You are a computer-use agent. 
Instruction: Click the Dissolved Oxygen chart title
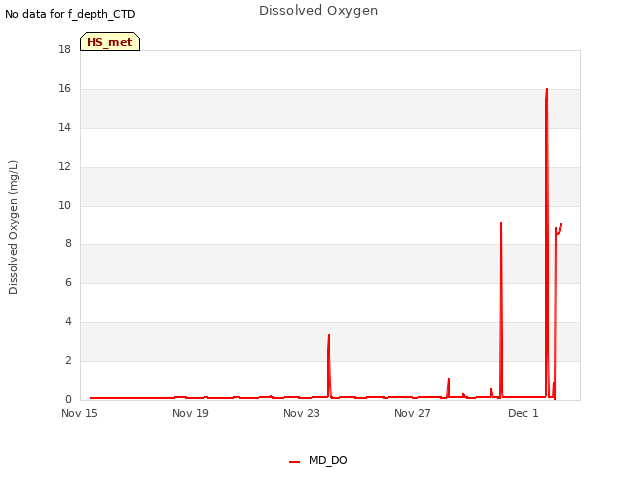[x=318, y=11]
